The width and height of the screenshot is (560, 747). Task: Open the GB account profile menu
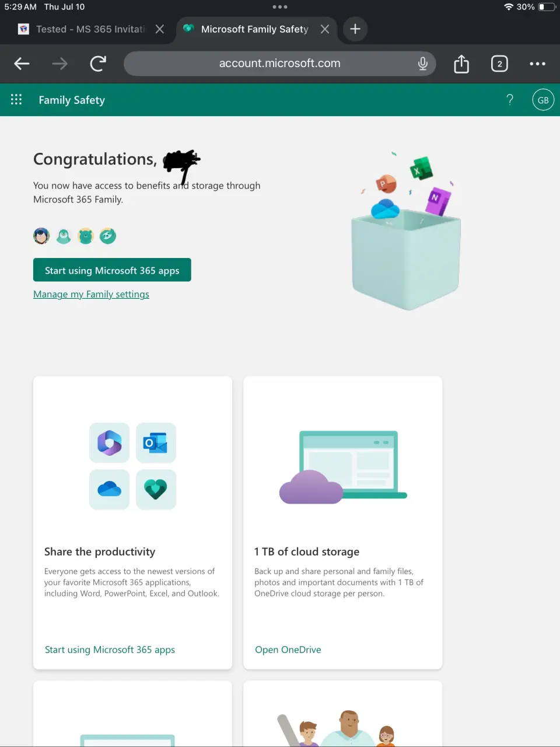click(543, 100)
